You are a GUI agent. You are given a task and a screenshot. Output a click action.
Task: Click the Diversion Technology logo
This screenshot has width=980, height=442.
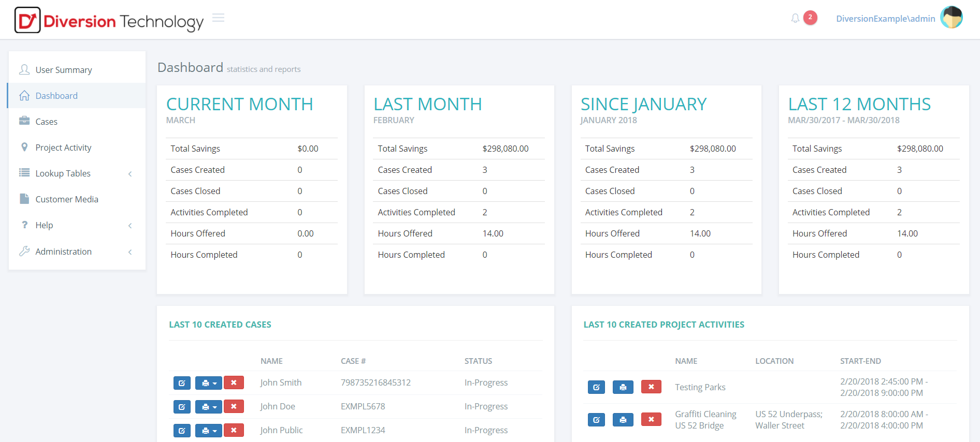pyautogui.click(x=109, y=21)
